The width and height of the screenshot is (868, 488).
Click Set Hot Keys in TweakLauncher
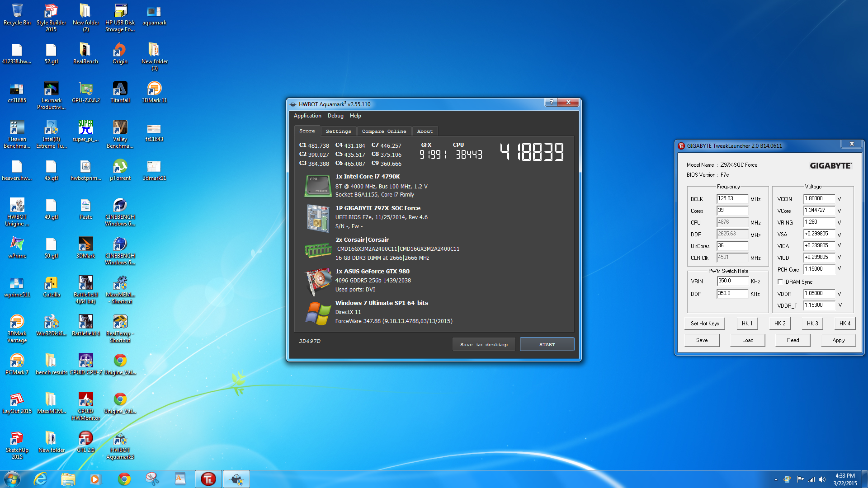click(705, 323)
